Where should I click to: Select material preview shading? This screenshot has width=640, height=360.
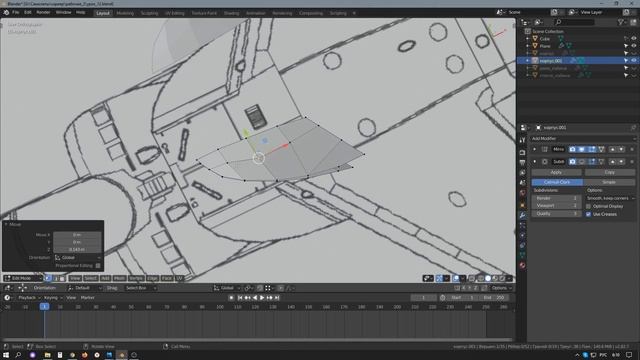[x=495, y=278]
